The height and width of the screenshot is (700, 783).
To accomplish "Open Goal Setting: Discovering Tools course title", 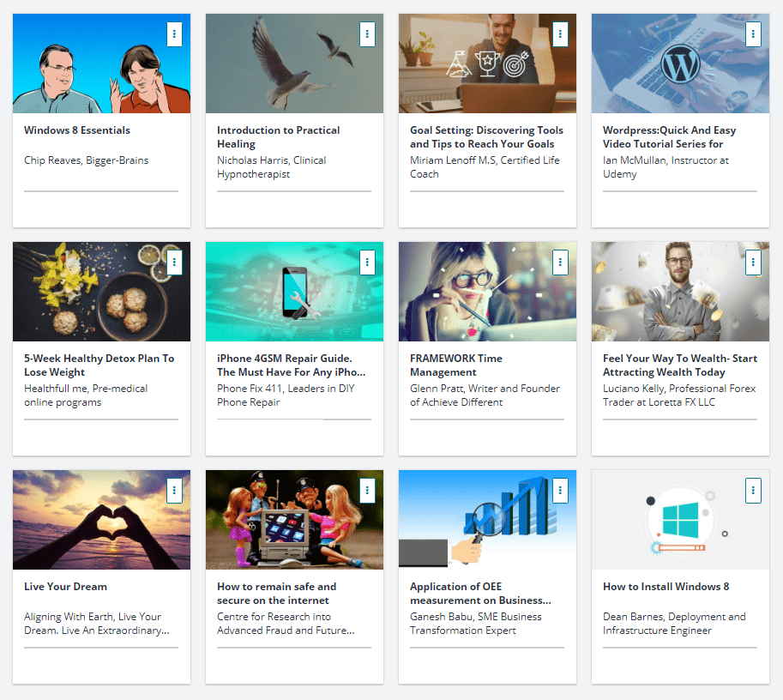I will [x=486, y=137].
